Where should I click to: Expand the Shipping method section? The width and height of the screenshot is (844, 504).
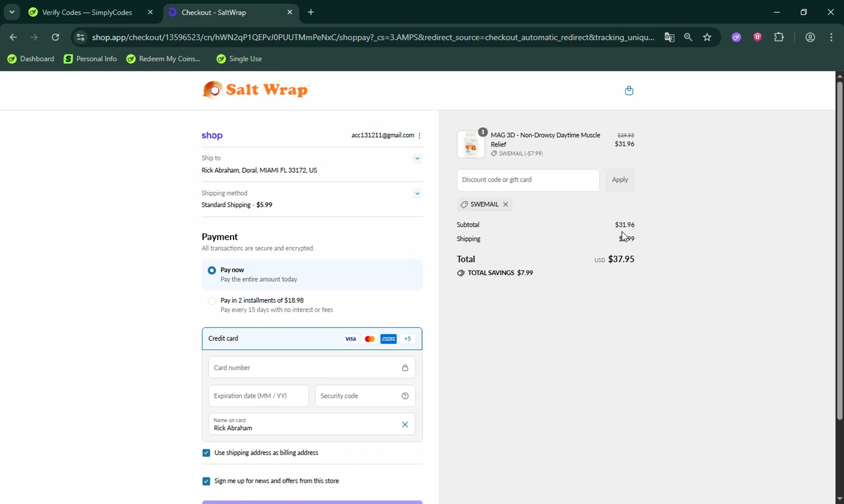[417, 193]
